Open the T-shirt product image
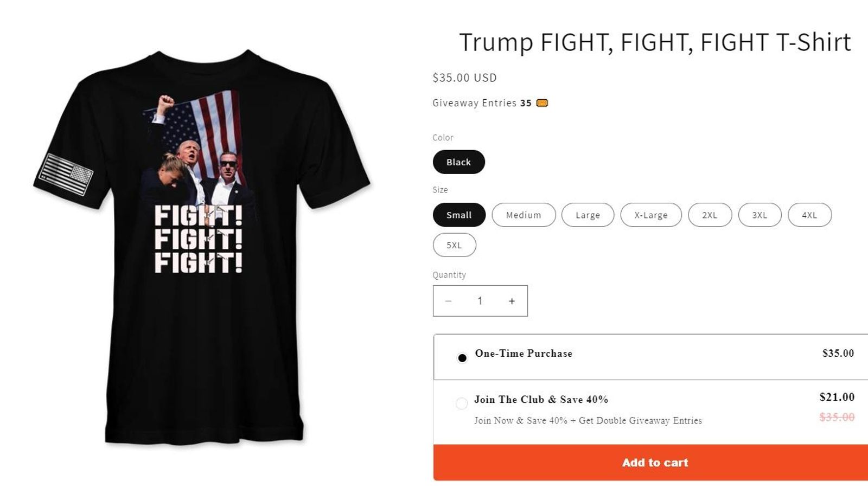 tap(202, 247)
